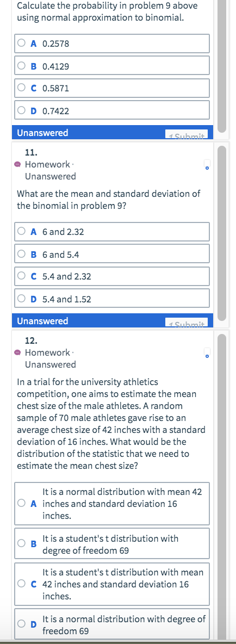Screen dimensions: 236x644
Task: Submit answer for the normal approximation question
Action: coord(187,135)
